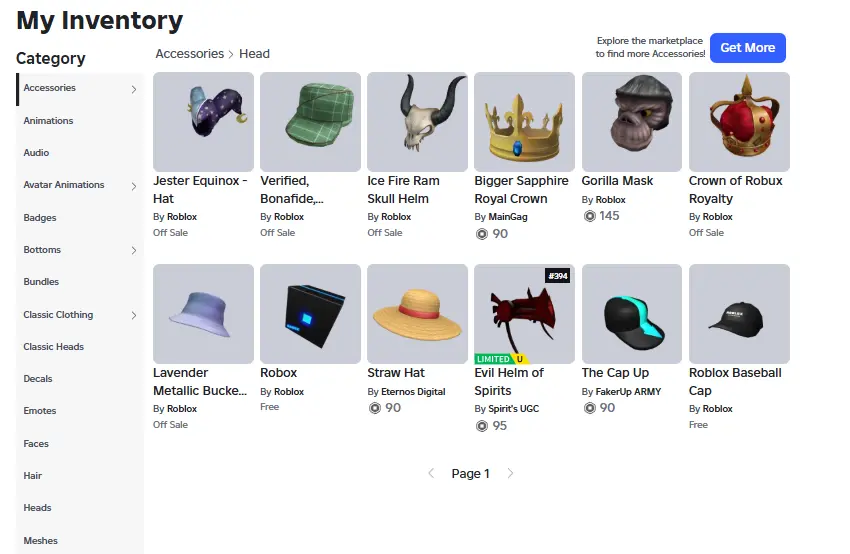
Task: Open the Gorilla Mask item image
Action: (632, 122)
